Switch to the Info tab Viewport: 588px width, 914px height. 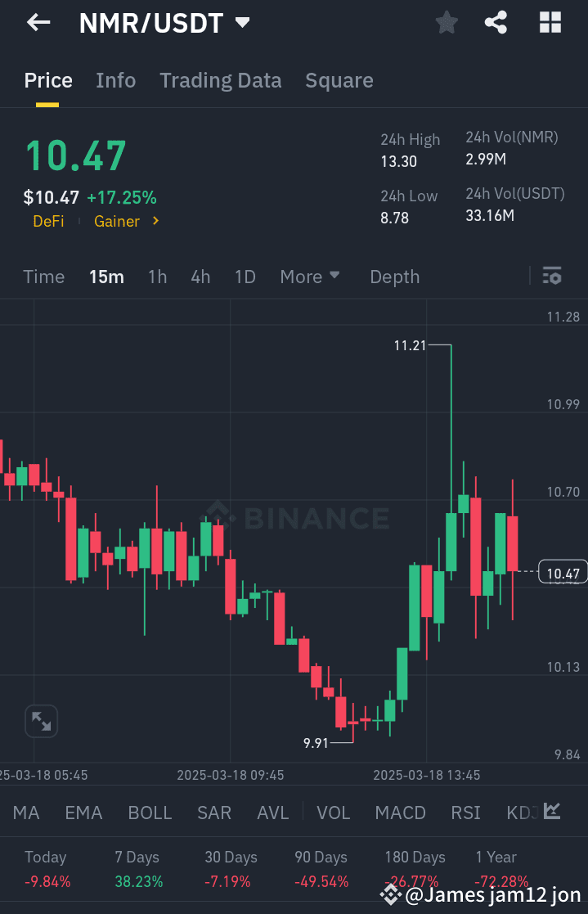[x=116, y=80]
